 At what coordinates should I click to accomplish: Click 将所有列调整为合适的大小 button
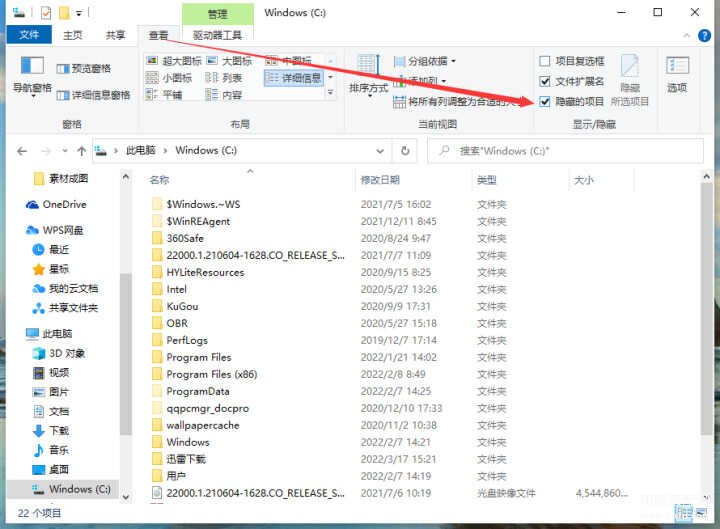click(x=456, y=101)
